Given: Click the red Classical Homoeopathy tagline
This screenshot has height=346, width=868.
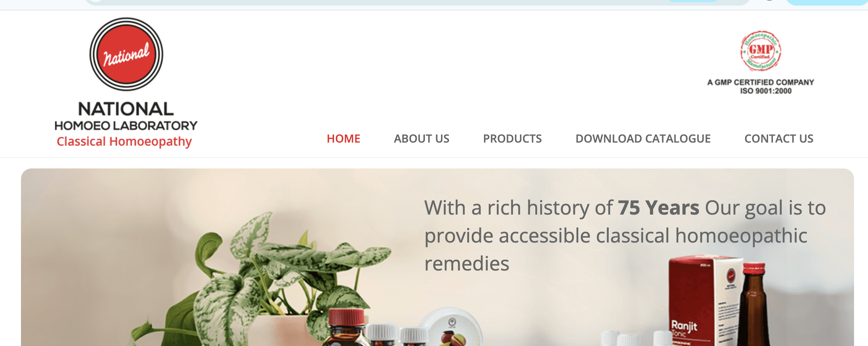Looking at the screenshot, I should click(124, 142).
